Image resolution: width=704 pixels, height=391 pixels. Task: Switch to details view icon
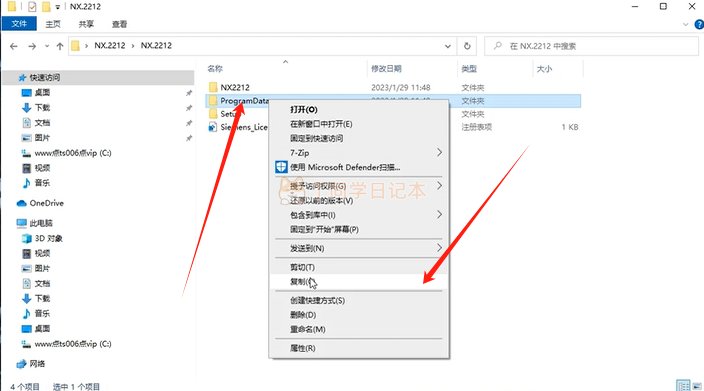click(683, 385)
